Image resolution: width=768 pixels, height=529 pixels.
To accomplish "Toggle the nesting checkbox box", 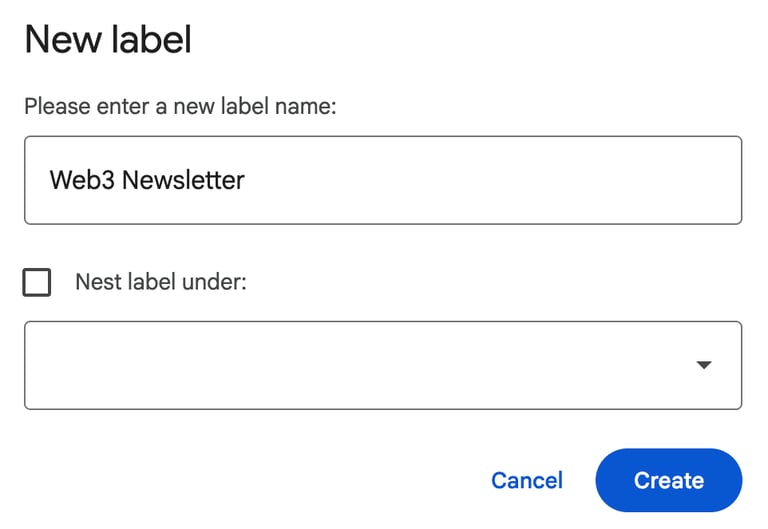I will click(37, 283).
